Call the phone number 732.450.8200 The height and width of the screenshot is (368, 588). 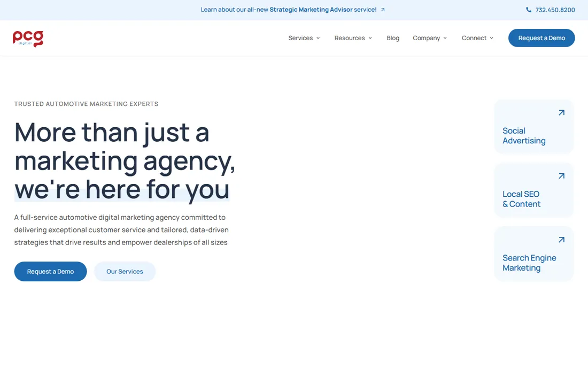(555, 10)
